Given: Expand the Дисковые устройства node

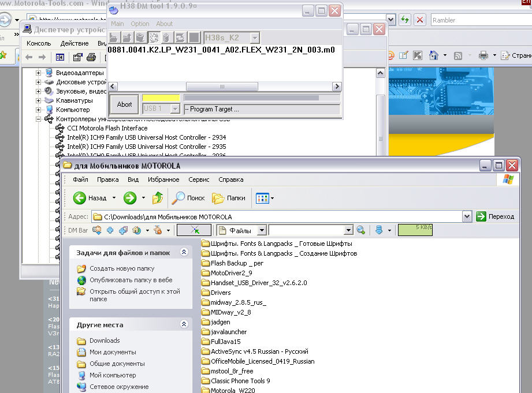Looking at the screenshot, I should 38,82.
